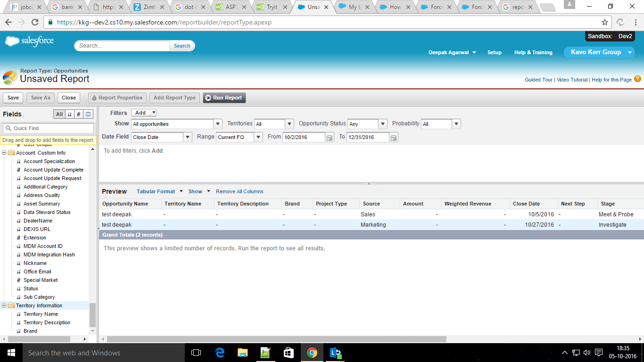Open the To date calendar picker

pyautogui.click(x=394, y=138)
